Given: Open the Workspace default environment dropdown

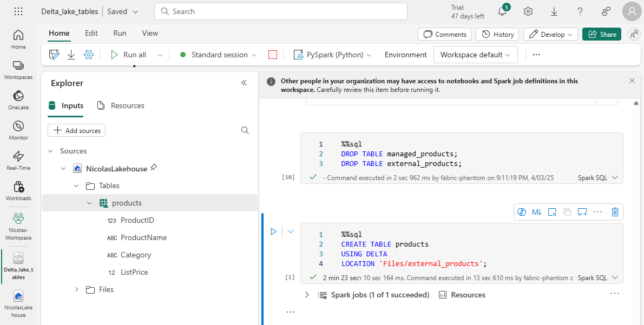Looking at the screenshot, I should (x=475, y=55).
